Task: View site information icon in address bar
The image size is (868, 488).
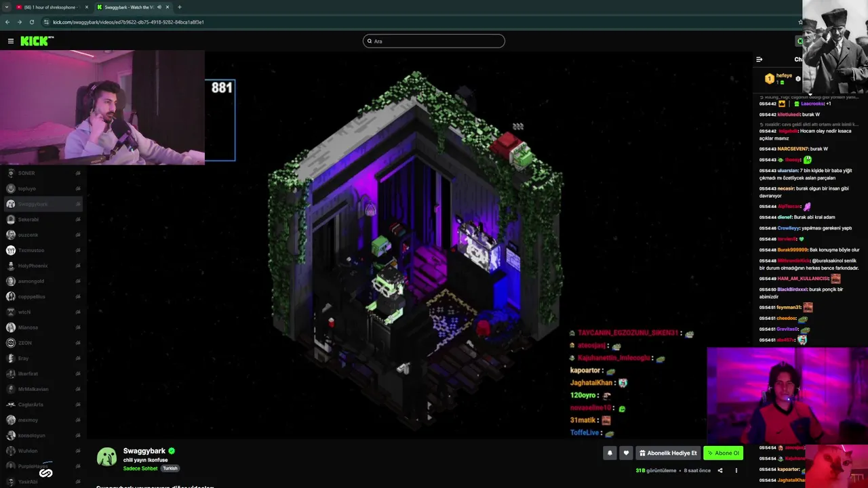Action: [x=46, y=22]
